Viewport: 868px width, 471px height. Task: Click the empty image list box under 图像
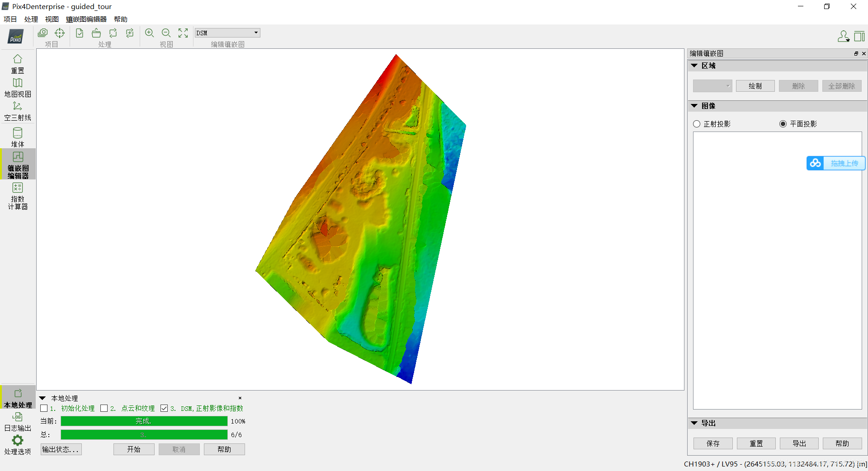coord(778,270)
